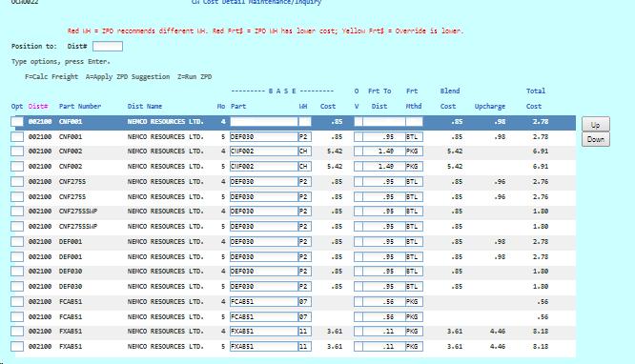Click blank Base Part field in highlighted CNF001 row
The image size is (635, 364).
264,121
